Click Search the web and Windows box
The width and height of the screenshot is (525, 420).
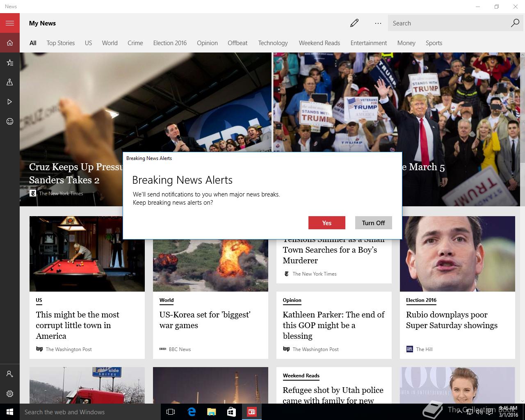(90, 412)
